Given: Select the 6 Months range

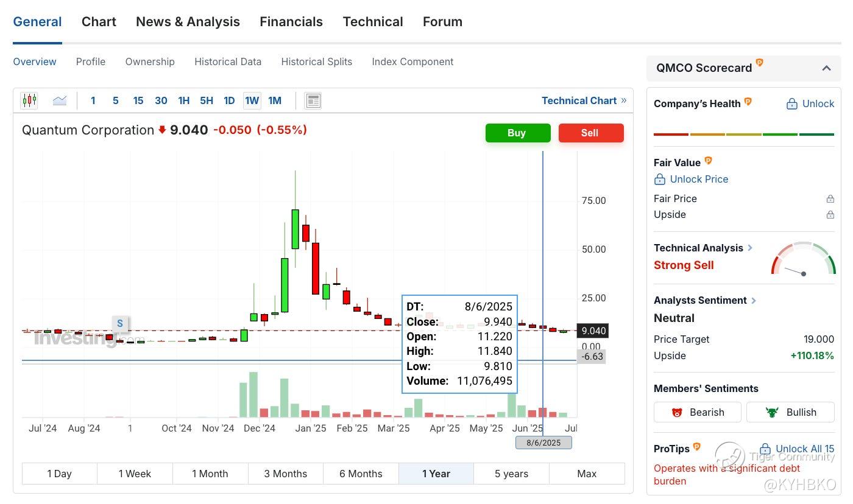Looking at the screenshot, I should pyautogui.click(x=361, y=474).
